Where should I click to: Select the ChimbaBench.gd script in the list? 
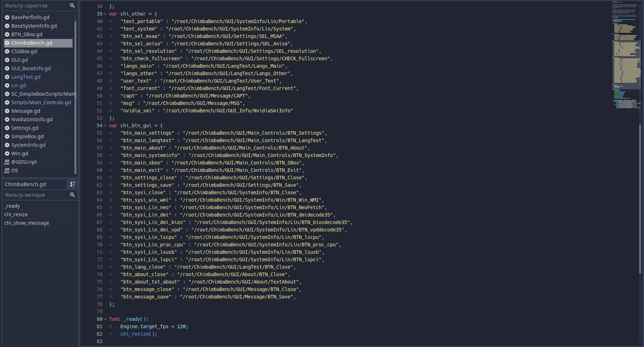[x=38, y=43]
